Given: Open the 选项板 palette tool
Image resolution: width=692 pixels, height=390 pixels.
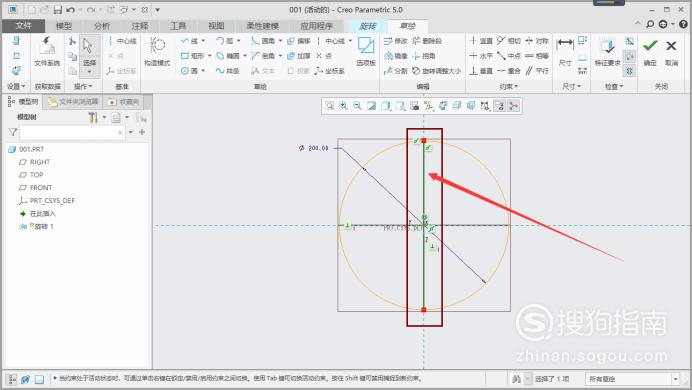Looking at the screenshot, I should tap(366, 52).
